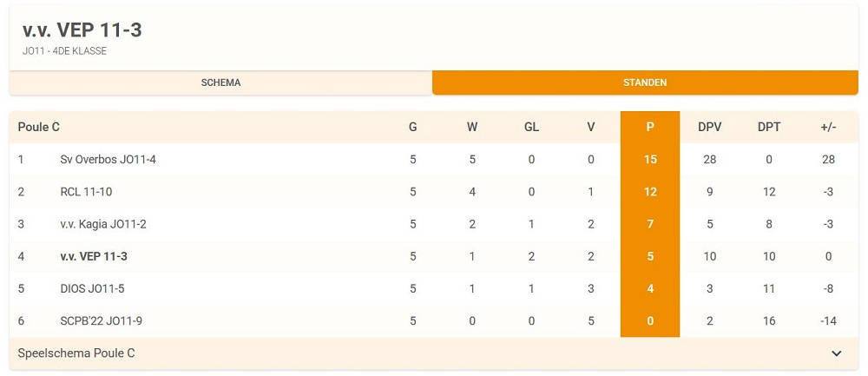The image size is (868, 376).
Task: Click the V losses column header
Action: (590, 127)
